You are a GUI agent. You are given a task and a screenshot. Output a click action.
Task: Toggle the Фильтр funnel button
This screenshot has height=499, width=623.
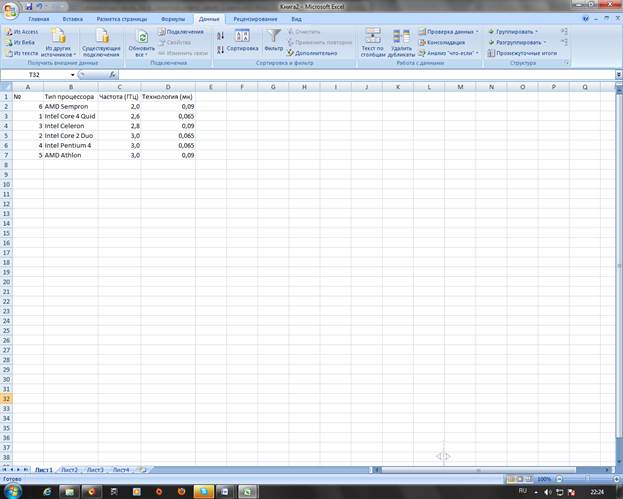[x=274, y=40]
